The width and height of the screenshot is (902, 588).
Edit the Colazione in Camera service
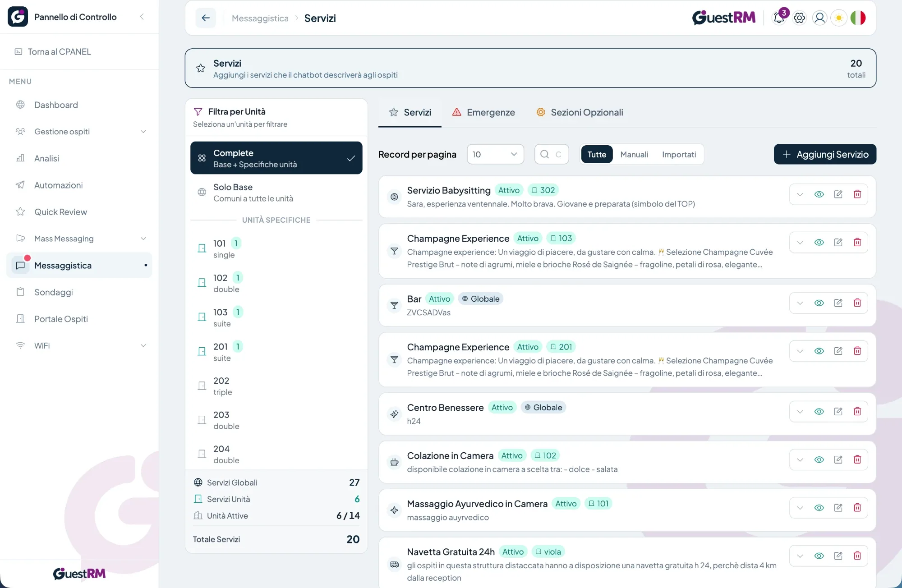pyautogui.click(x=838, y=460)
